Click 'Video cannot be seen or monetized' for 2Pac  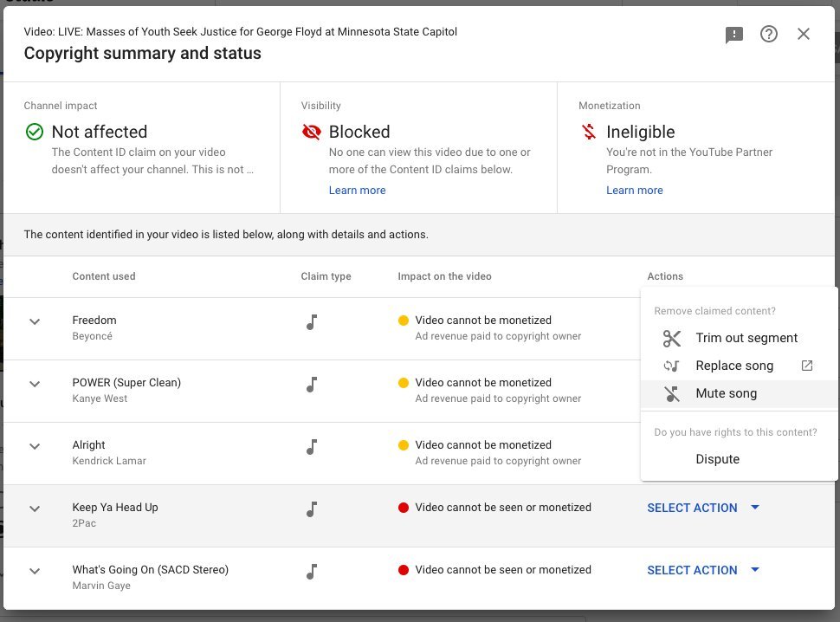503,508
